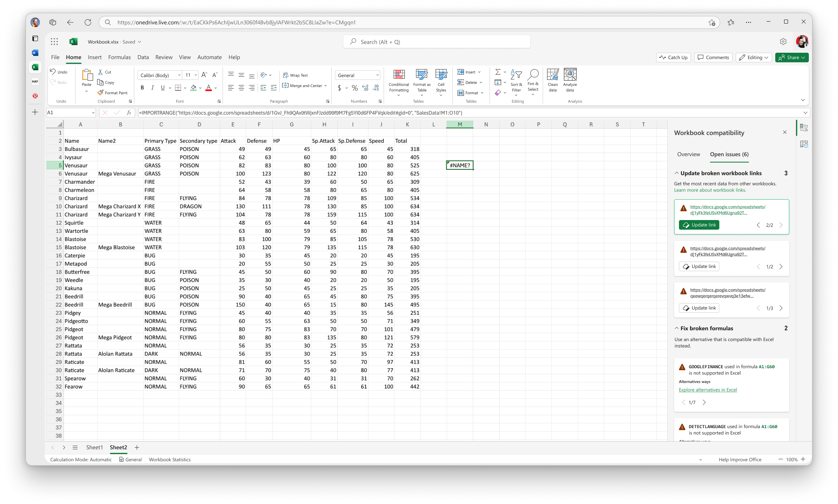This screenshot has height=504, width=838.
Task: Click the Sort & Filter icon
Action: point(516,74)
